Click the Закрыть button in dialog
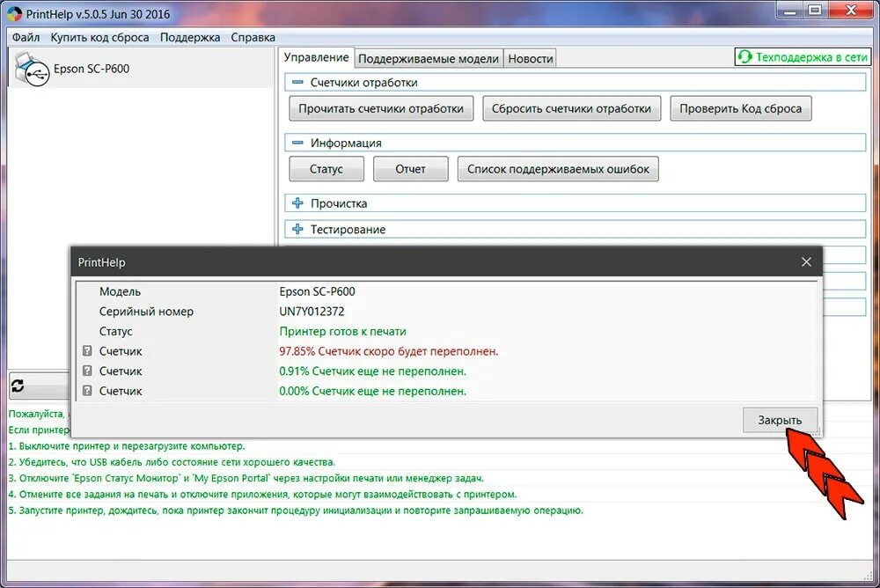Viewport: 880px width, 588px height. (780, 420)
